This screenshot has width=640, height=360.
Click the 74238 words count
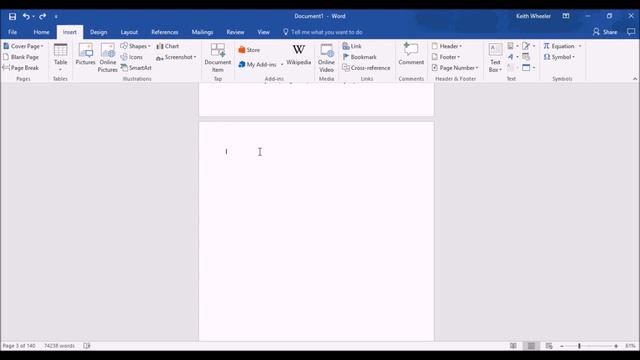(x=59, y=346)
